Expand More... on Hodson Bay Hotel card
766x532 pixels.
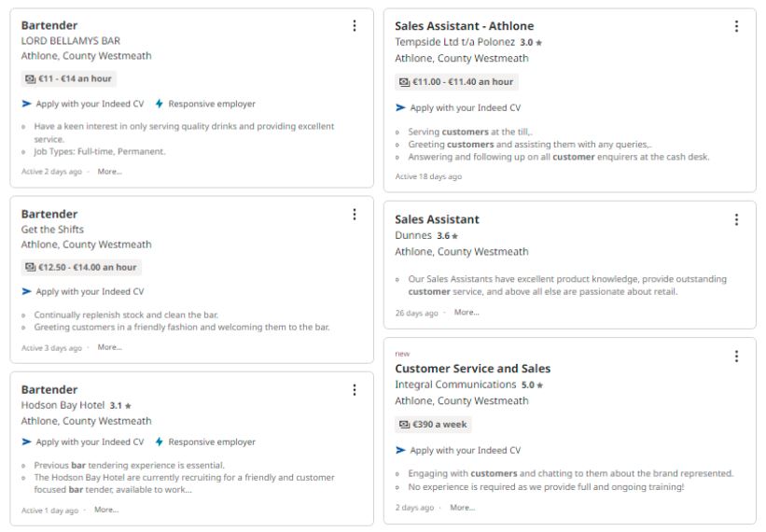point(106,510)
